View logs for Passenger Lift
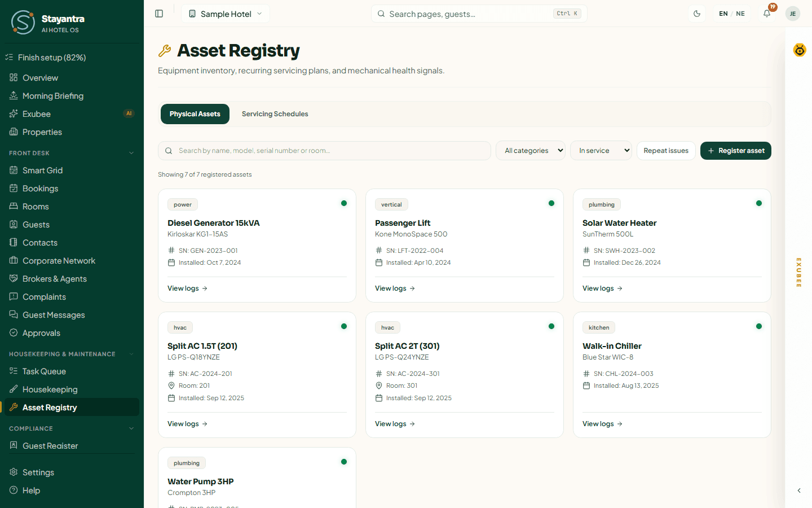 395,288
